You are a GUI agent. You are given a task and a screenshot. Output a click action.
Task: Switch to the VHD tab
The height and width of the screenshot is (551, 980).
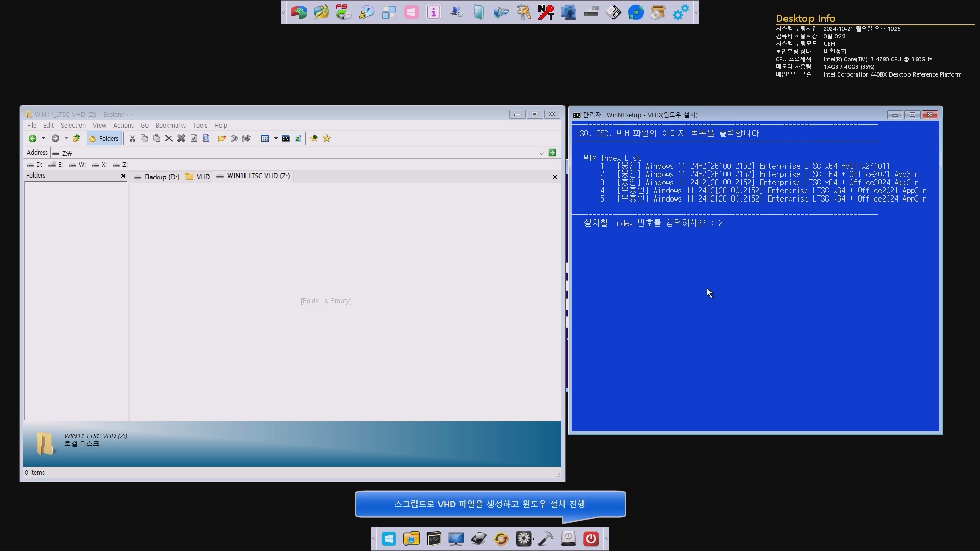coord(198,177)
